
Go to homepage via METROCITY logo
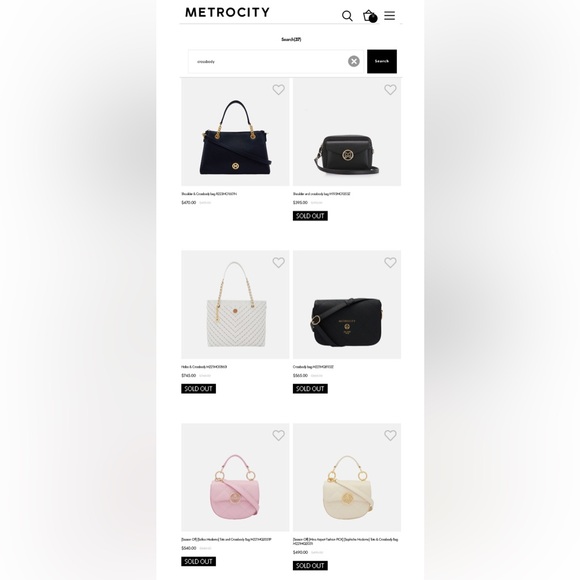pos(227,13)
